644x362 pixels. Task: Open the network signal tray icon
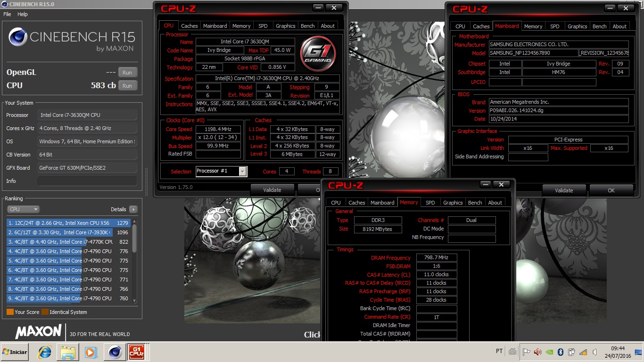[x=583, y=352]
